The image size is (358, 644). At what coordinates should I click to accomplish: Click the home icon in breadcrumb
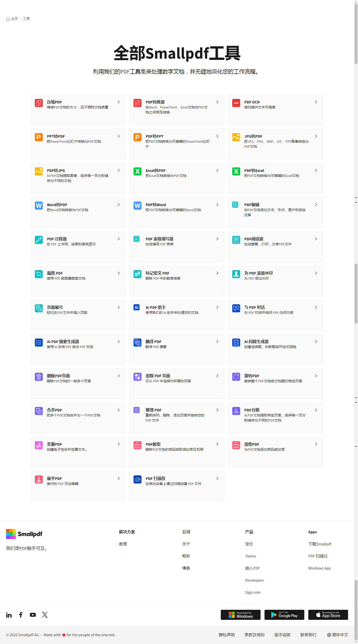8,19
